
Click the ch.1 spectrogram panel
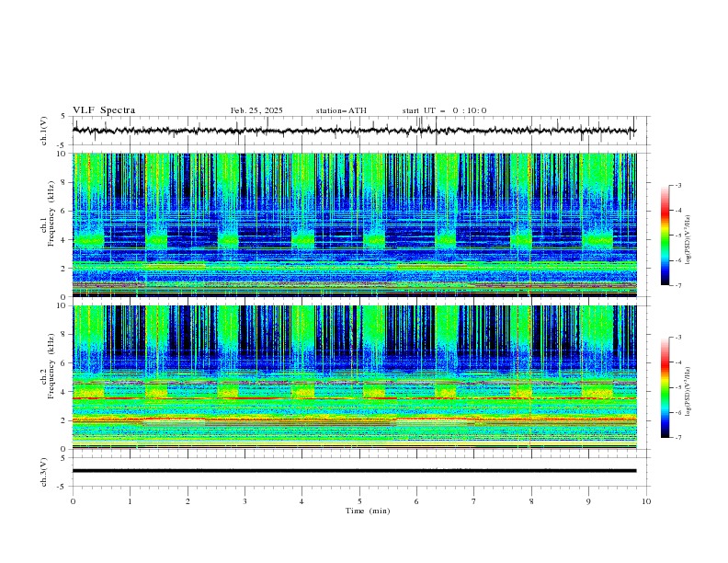click(354, 224)
